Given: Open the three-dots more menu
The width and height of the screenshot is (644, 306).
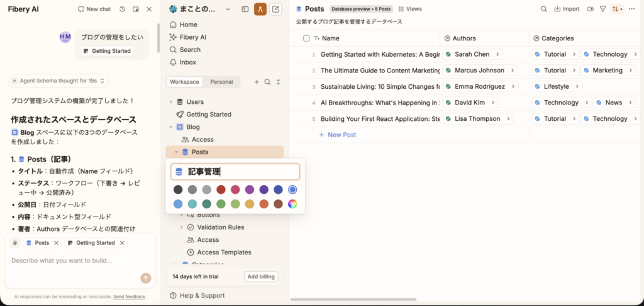Looking at the screenshot, I should [631, 9].
